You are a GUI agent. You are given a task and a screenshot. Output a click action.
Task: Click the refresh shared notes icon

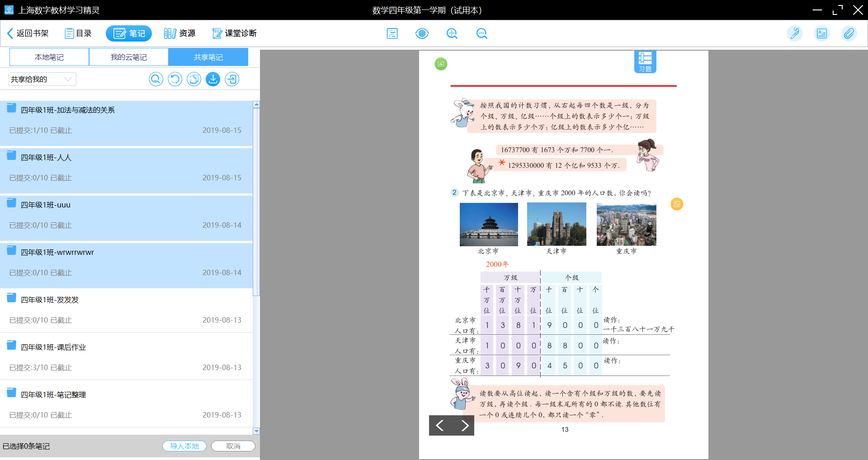tap(175, 79)
